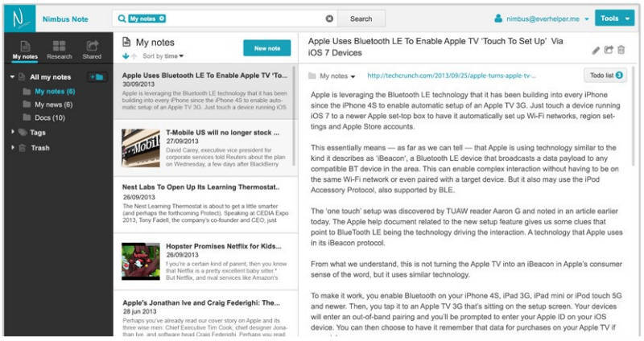Image resolution: width=644 pixels, height=341 pixels.
Task: Clear the search field with the X icon
Action: pyautogui.click(x=329, y=18)
